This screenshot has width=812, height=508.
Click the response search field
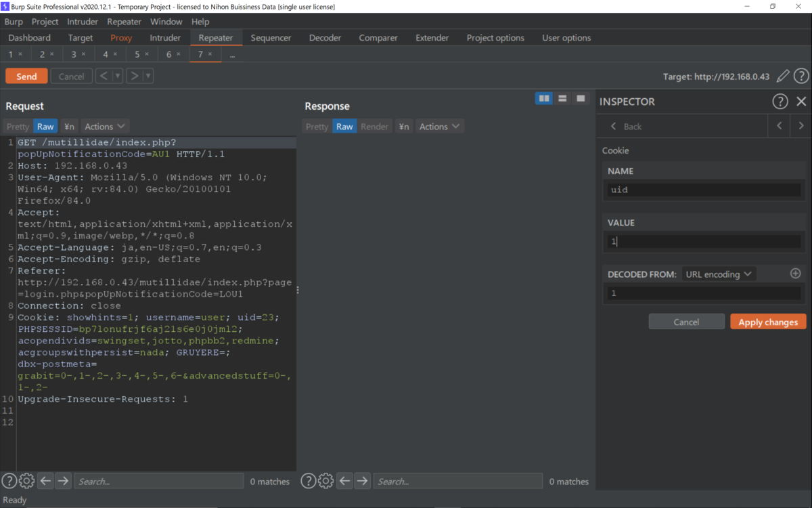[457, 481]
